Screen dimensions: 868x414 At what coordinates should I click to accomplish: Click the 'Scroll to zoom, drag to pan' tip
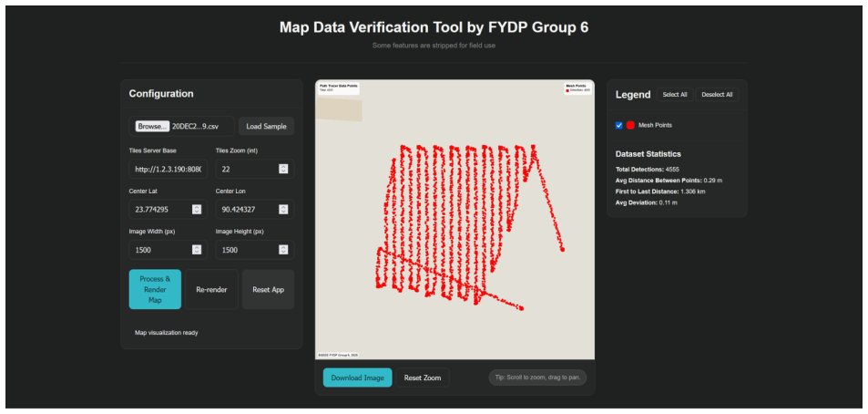537,378
